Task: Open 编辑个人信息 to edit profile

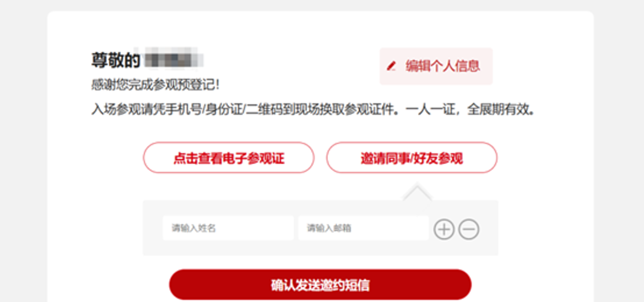Action: 436,66
